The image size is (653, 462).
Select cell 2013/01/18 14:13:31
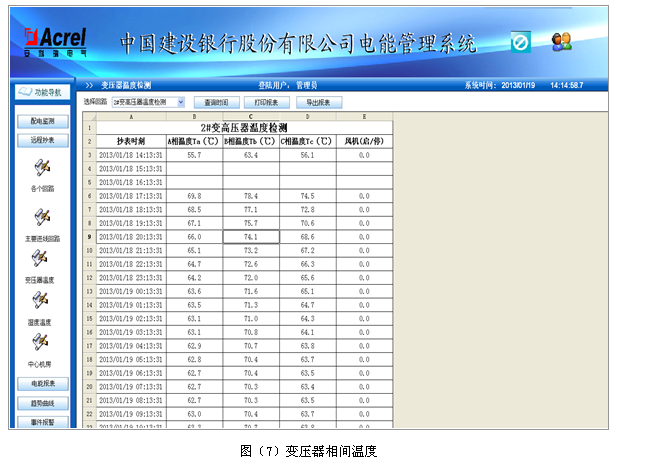(131, 155)
